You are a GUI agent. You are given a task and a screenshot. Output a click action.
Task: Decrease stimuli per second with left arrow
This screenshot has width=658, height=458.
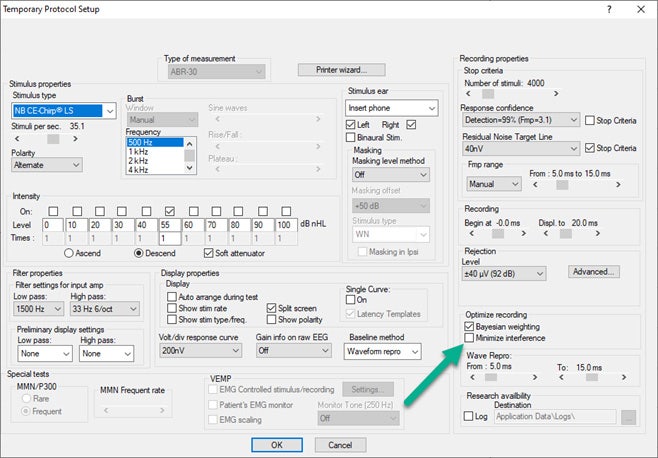tap(17, 139)
